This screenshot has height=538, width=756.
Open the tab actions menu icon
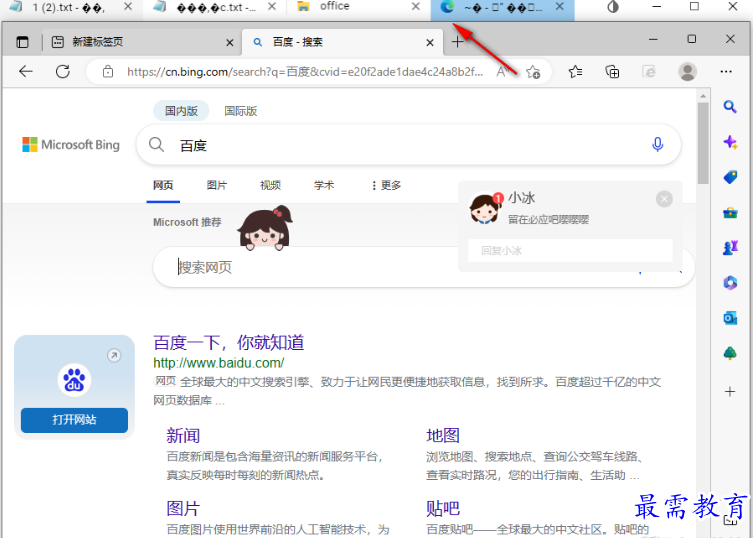(22, 42)
